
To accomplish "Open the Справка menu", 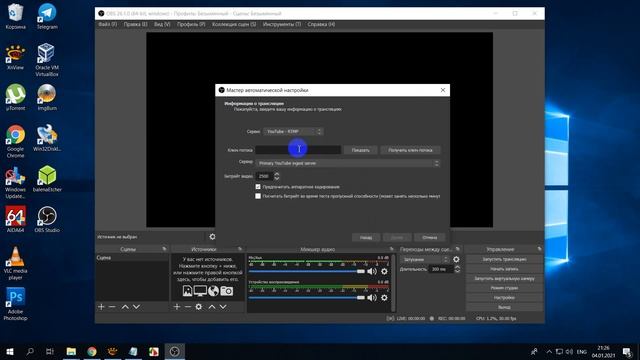I will [321, 24].
